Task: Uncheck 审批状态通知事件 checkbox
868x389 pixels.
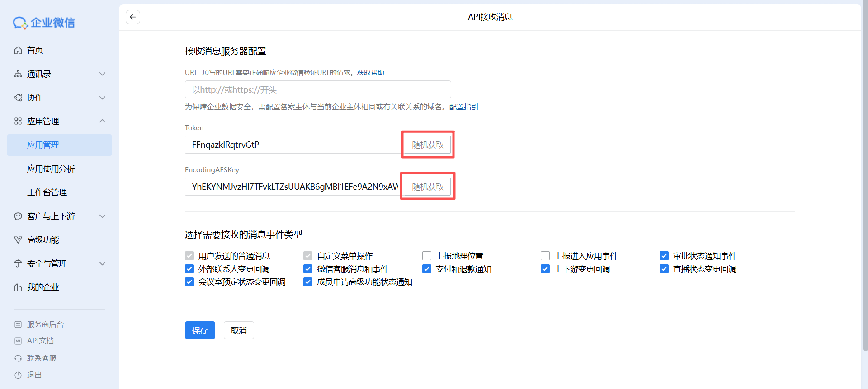Action: (664, 256)
